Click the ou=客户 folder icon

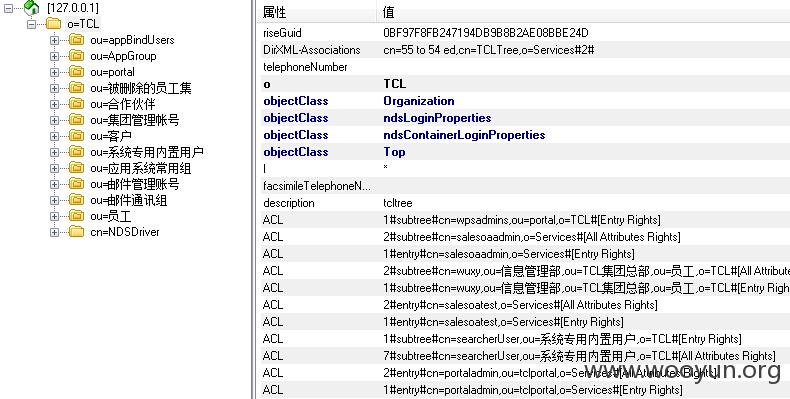(76, 136)
